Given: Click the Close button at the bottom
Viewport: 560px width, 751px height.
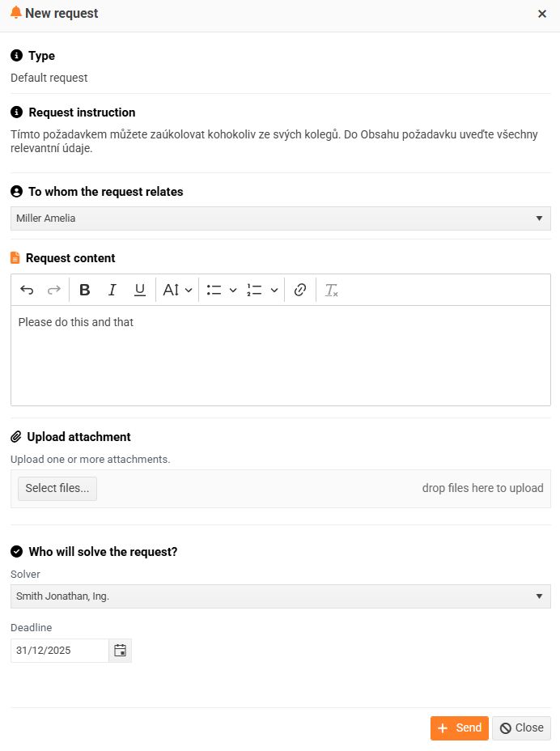Looking at the screenshot, I should click(x=521, y=728).
